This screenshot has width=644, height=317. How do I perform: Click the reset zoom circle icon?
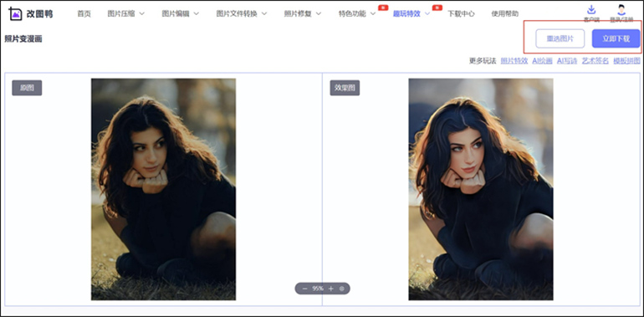click(342, 289)
